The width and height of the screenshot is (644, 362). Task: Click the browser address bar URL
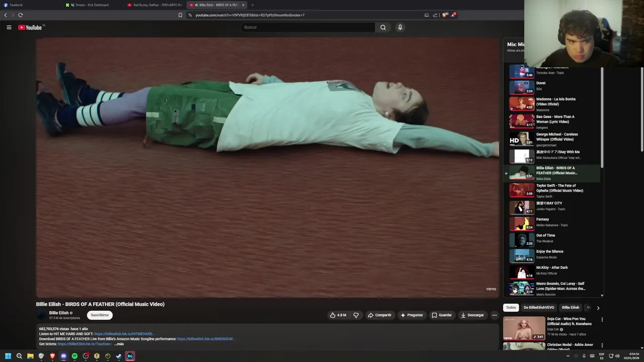(250, 15)
